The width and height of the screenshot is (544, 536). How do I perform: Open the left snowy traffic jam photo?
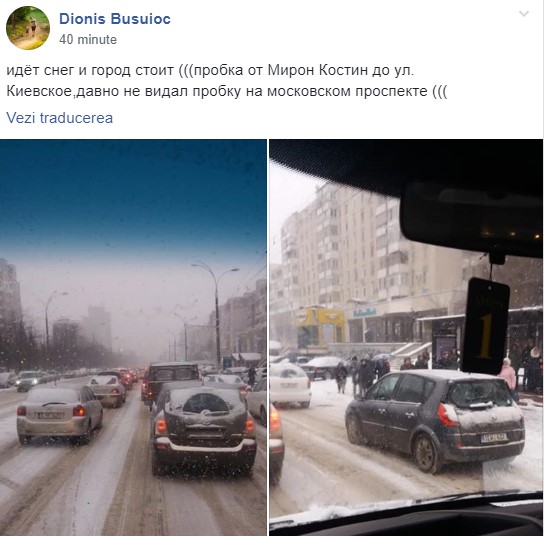pos(133,338)
